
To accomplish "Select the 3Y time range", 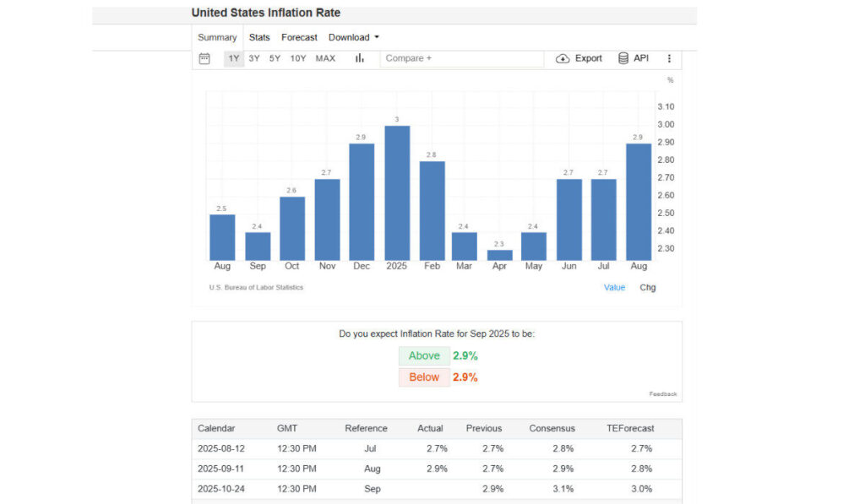I will 254,58.
